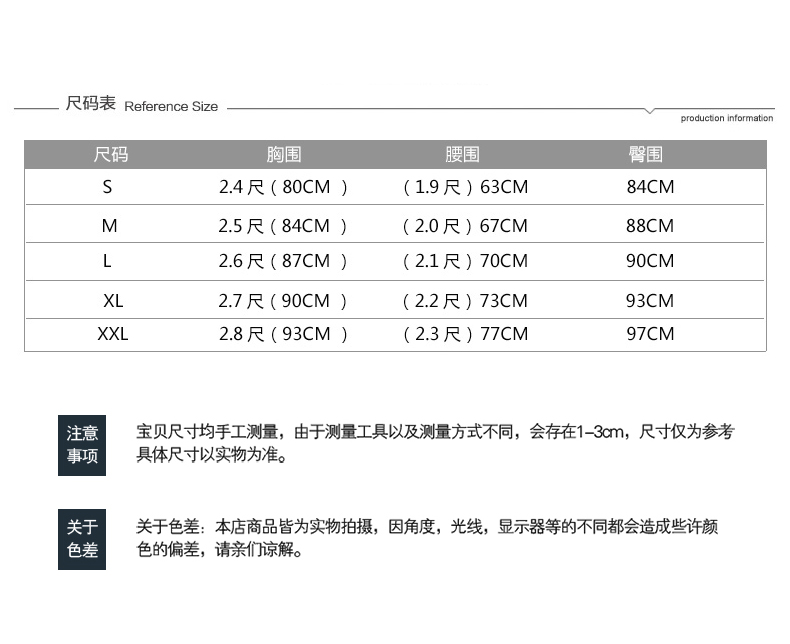Select the 臀围 column header
790x644 pixels.
(645, 154)
